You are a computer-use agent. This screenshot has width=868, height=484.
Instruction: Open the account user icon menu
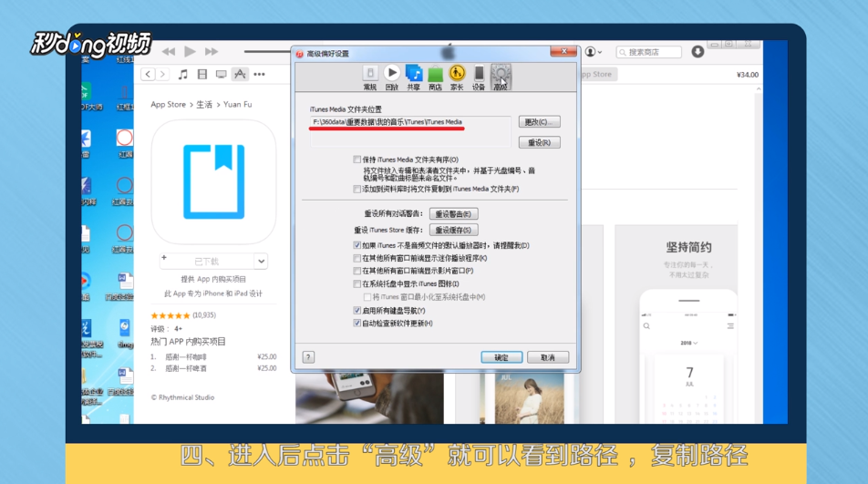594,51
